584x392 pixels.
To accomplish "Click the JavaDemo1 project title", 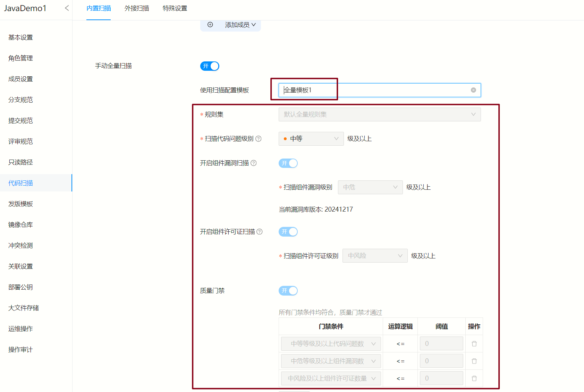I will click(25, 8).
